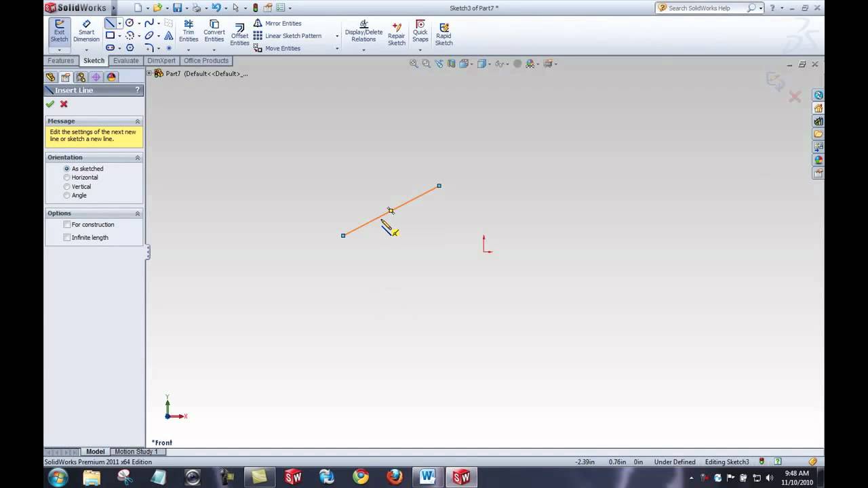Cancel Insert Line with red X
Image resolution: width=868 pixels, height=488 pixels.
(x=64, y=104)
